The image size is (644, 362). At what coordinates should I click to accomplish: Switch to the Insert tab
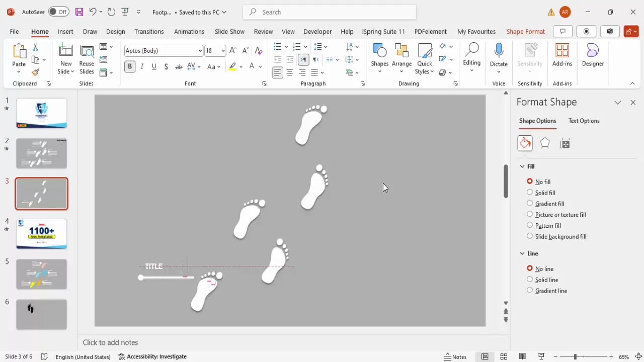click(65, 31)
